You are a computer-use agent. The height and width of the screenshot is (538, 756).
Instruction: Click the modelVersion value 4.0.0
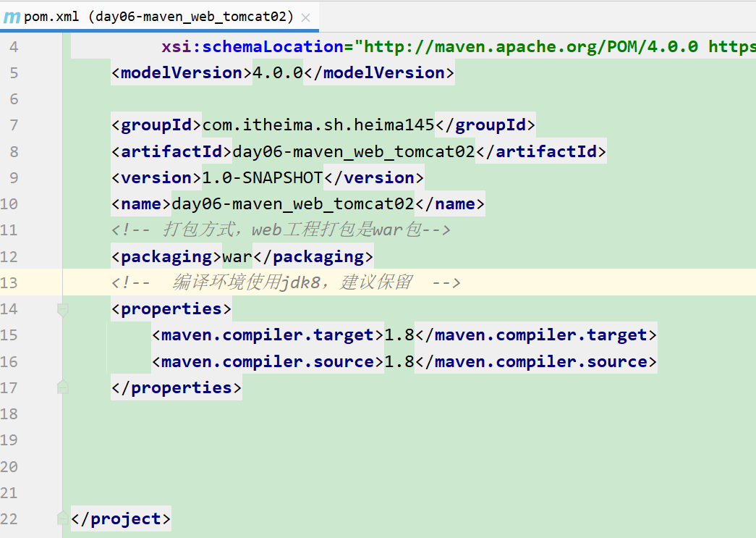click(x=277, y=73)
